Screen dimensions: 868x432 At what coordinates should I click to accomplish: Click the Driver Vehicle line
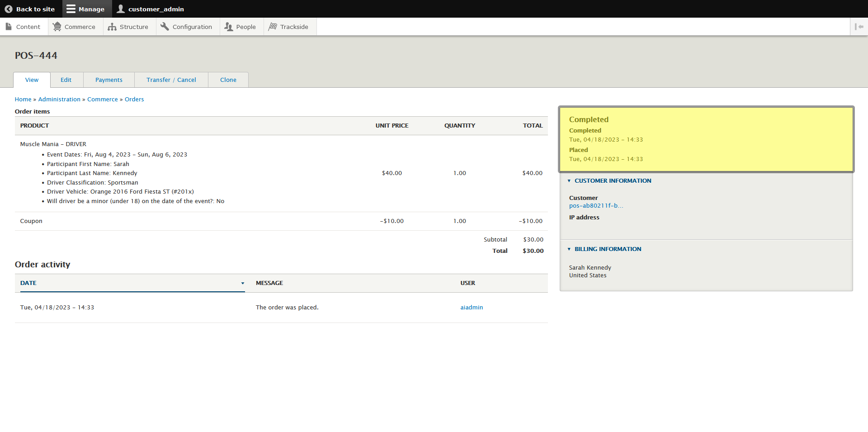120,192
